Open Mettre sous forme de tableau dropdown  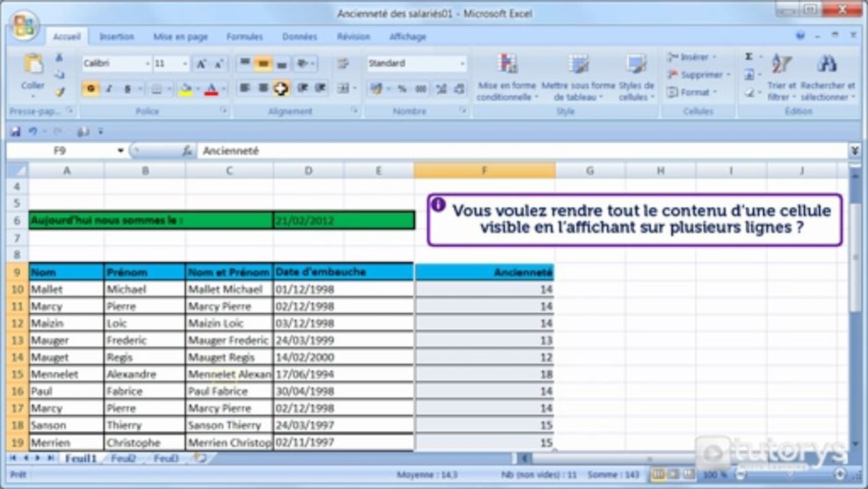click(x=578, y=77)
